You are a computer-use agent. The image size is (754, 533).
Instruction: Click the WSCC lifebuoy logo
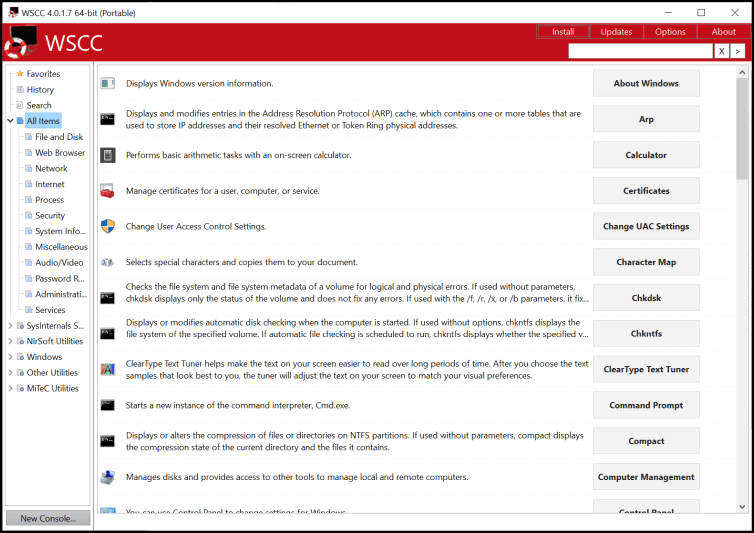click(20, 42)
